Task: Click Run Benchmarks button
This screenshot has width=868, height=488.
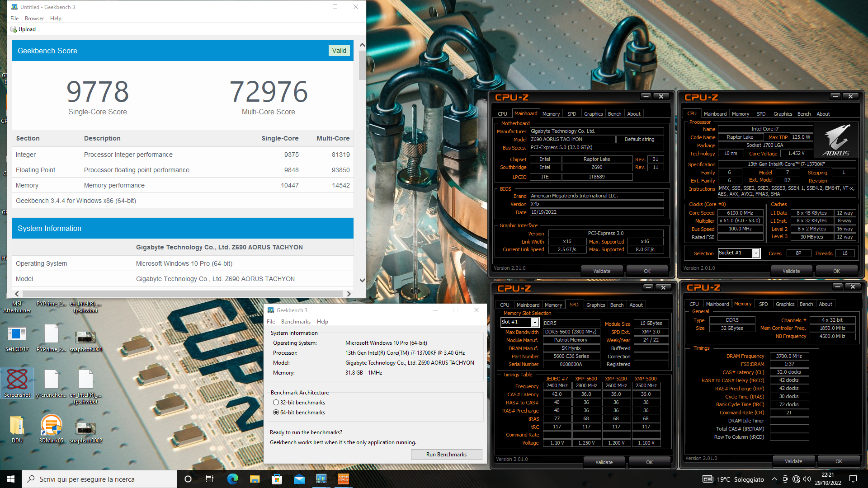Action: [x=446, y=455]
